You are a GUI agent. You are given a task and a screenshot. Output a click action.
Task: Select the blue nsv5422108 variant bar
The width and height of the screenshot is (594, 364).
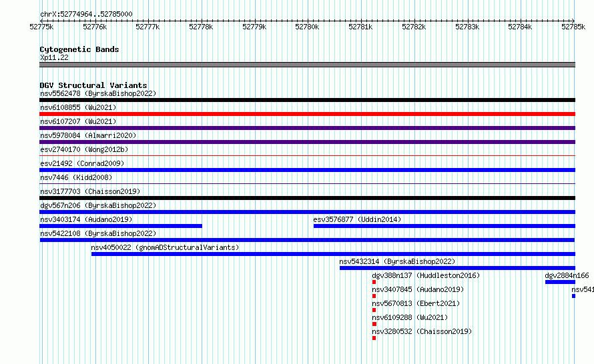pyautogui.click(x=307, y=240)
